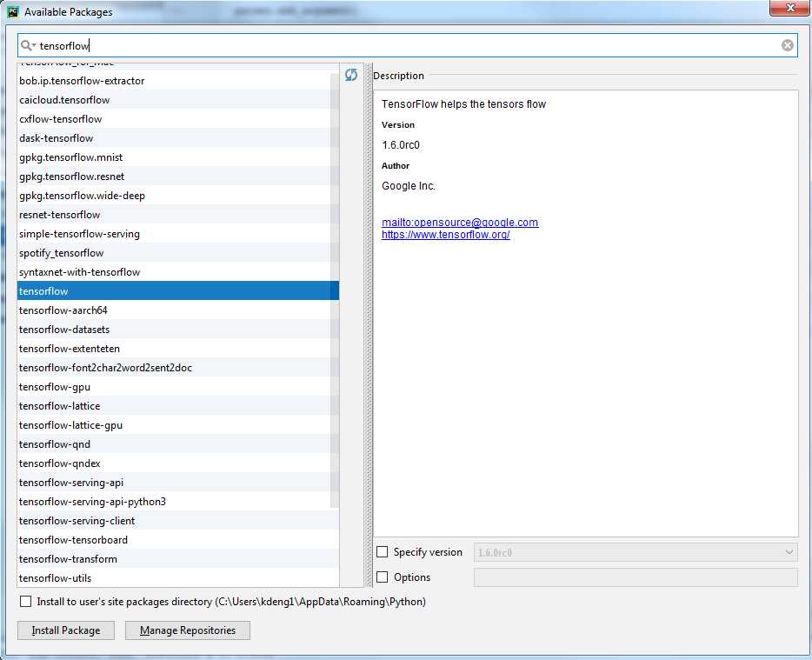Select bob.ip.tensorflow-extractor package
The width and height of the screenshot is (812, 660).
coord(178,81)
